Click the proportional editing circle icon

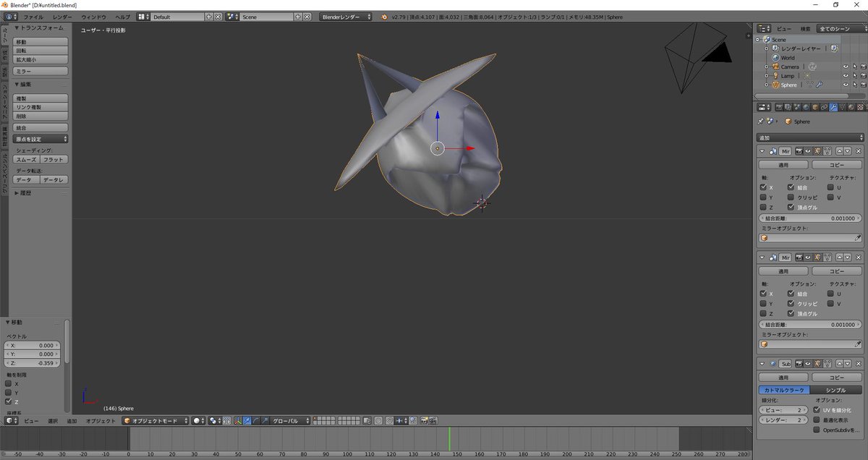pyautogui.click(x=378, y=420)
